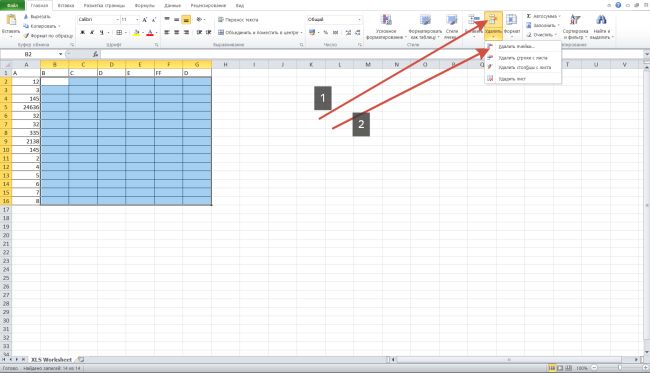Switch to the Данные (Data) tab

172,6
